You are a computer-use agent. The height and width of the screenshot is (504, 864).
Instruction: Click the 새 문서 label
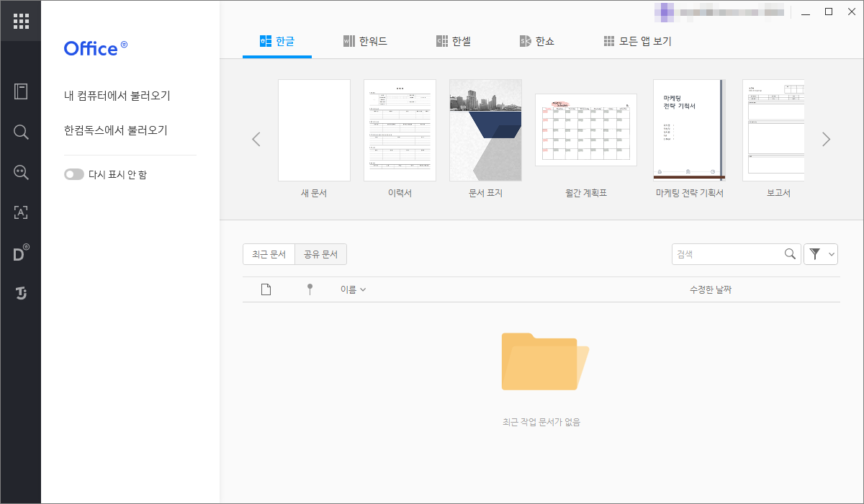click(314, 193)
